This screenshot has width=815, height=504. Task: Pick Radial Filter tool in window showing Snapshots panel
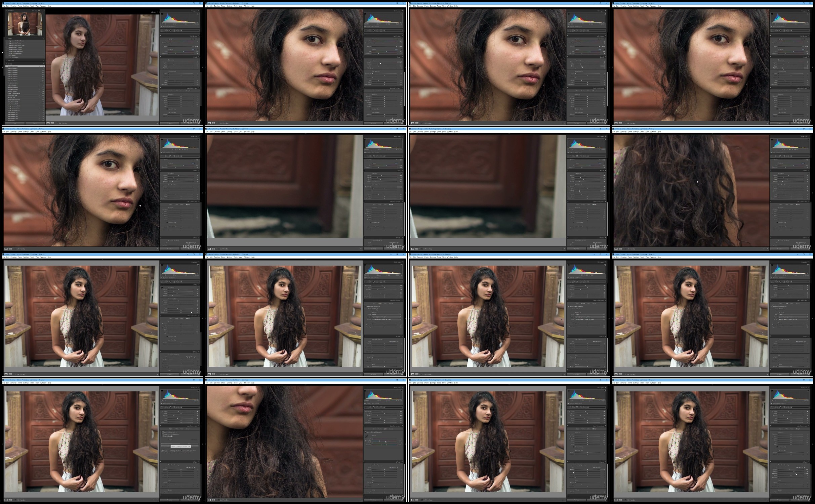point(177,31)
